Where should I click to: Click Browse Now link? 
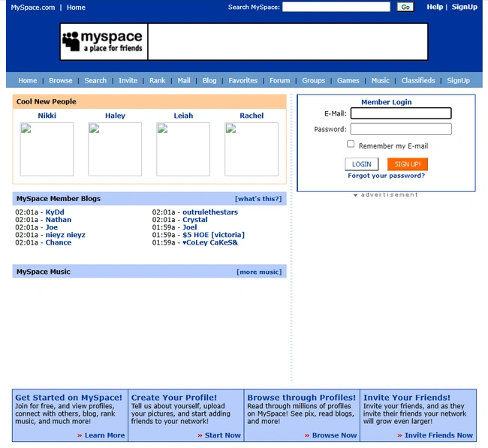pyautogui.click(x=334, y=435)
